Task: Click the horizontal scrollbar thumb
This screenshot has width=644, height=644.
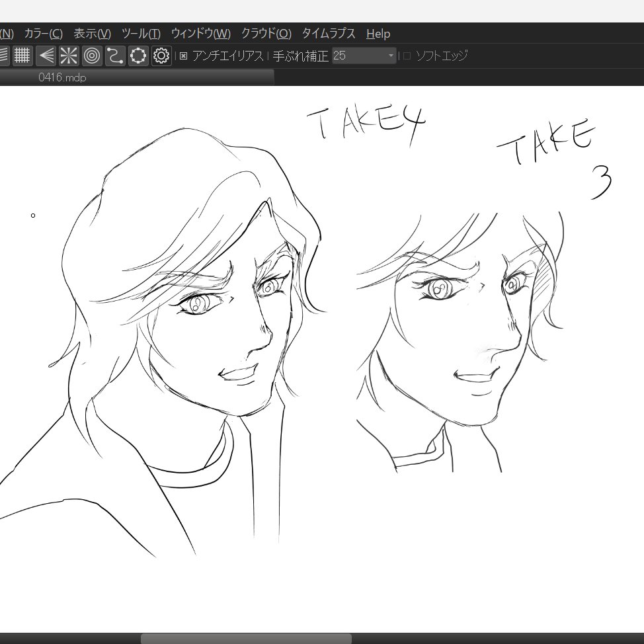Action: pyautogui.click(x=247, y=639)
